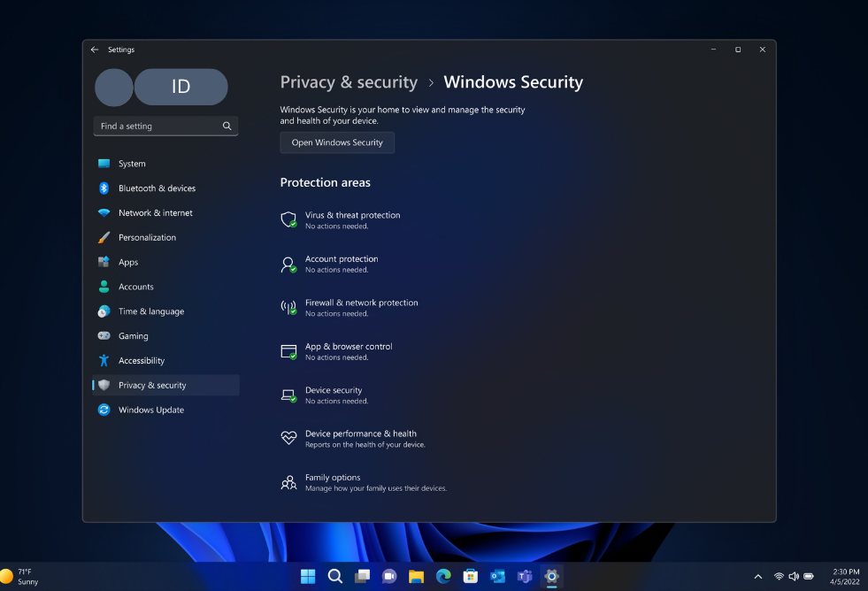The image size is (868, 591).
Task: Click the Gaming controller icon
Action: tap(104, 335)
